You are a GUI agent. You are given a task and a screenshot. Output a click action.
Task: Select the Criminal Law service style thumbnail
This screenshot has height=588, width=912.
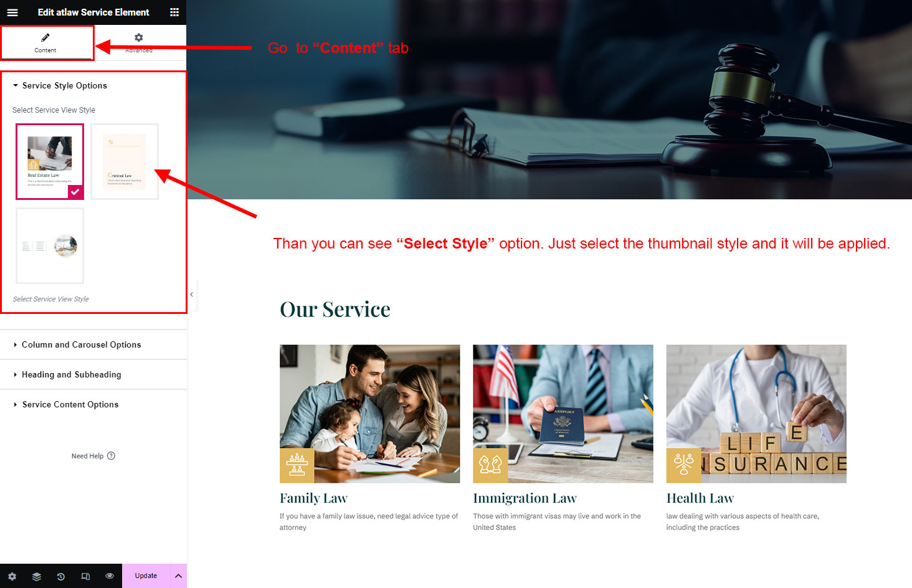pos(125,162)
